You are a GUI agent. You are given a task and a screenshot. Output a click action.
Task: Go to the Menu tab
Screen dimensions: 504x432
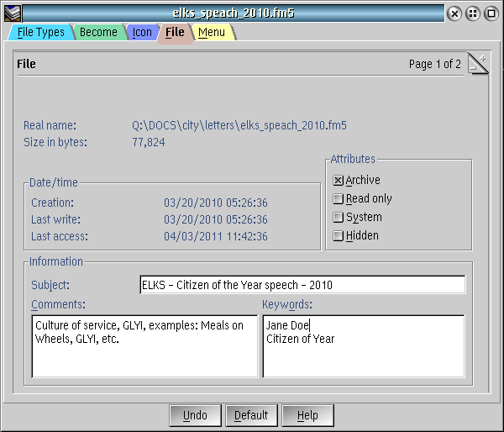tap(212, 33)
